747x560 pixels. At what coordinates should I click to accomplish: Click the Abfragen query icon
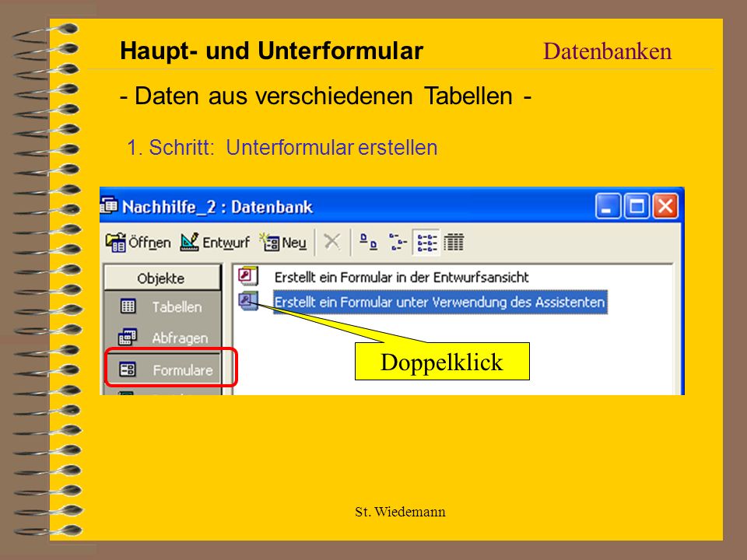point(127,337)
